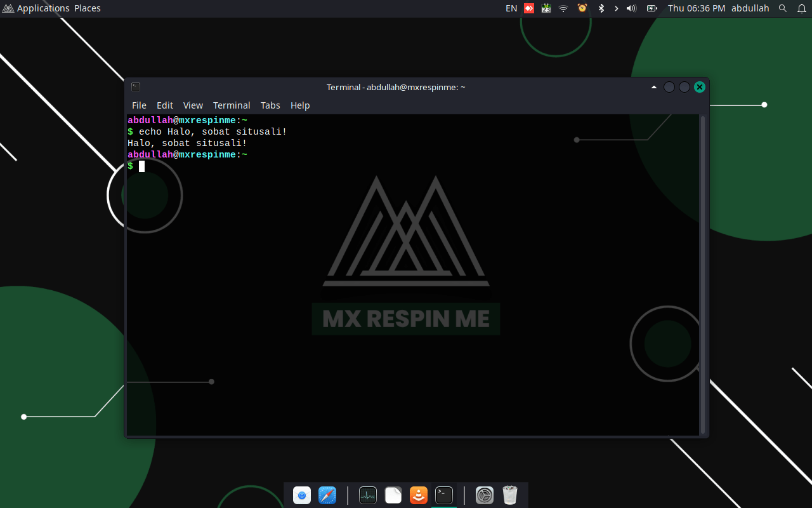Click the roll-up arrow in the Terminal title bar
Screen dimensions: 812x508
654,87
